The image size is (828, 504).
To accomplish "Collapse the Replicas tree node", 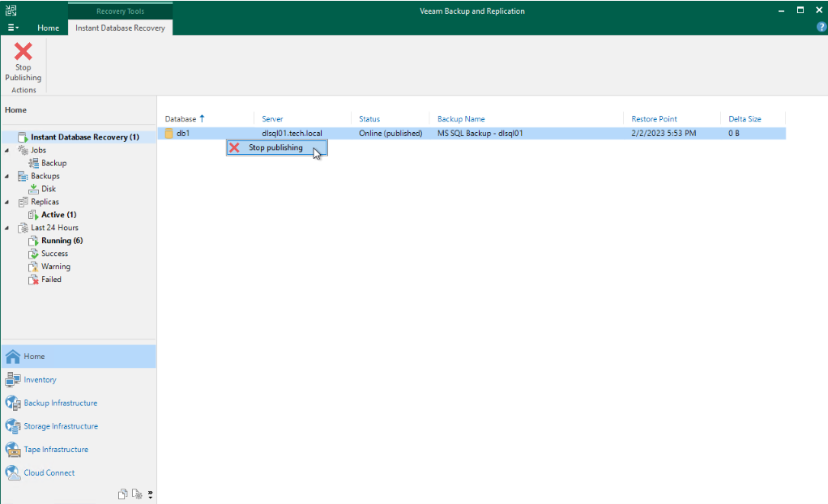I will tap(7, 202).
